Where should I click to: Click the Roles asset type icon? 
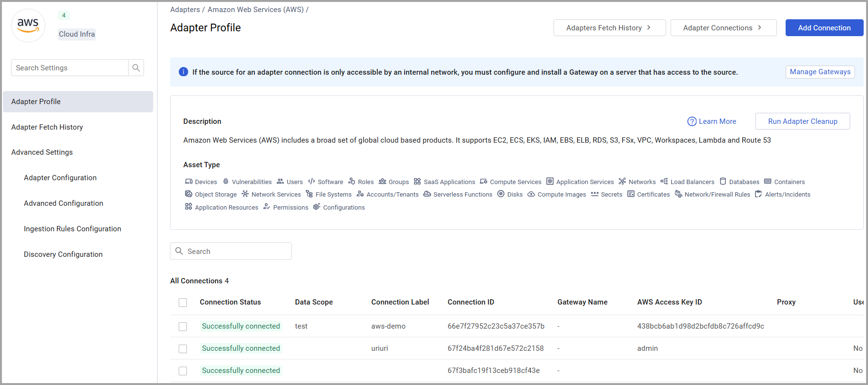352,182
